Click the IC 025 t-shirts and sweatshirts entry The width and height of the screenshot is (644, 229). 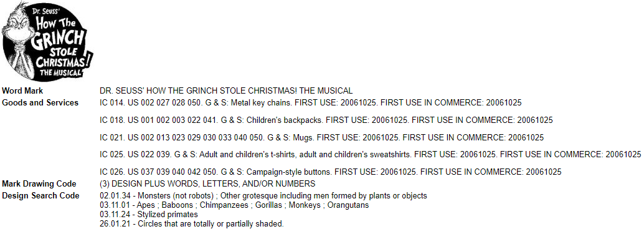pos(371,155)
